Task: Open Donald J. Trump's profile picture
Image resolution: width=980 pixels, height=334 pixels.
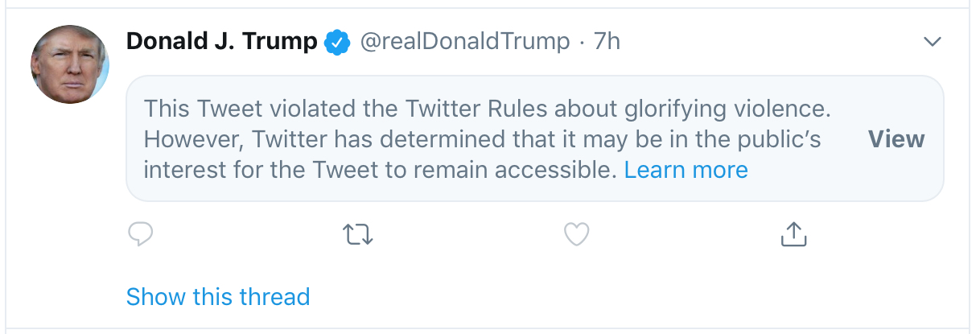Action: pyautogui.click(x=69, y=64)
